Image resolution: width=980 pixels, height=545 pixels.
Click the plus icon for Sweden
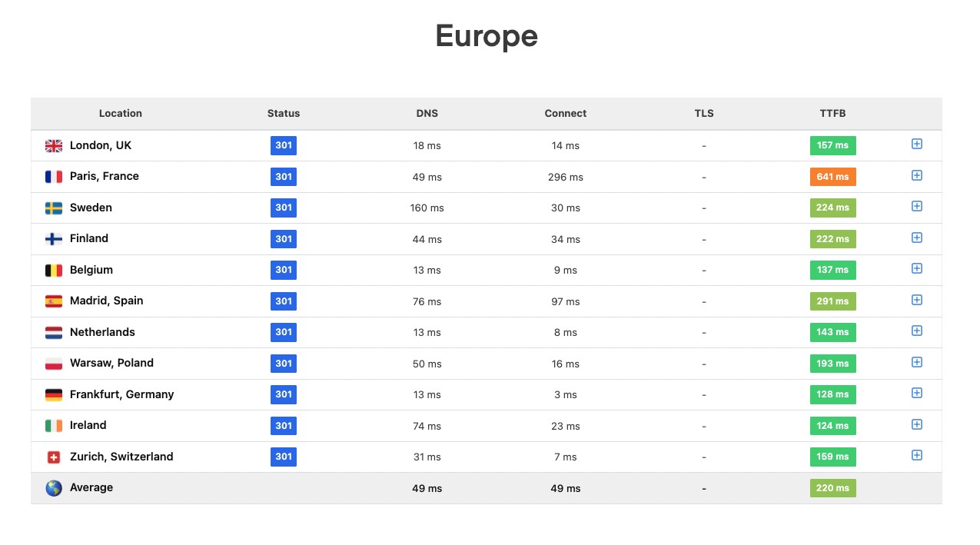[916, 207]
